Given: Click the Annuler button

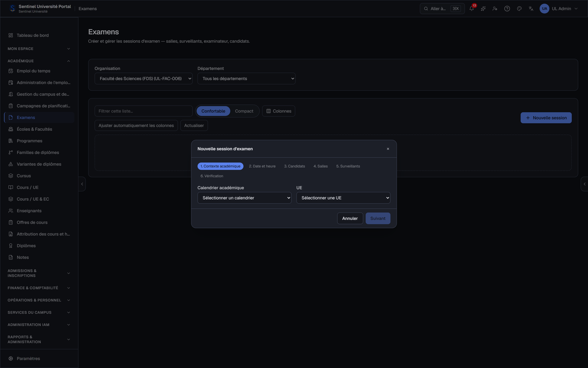Looking at the screenshot, I should [350, 218].
